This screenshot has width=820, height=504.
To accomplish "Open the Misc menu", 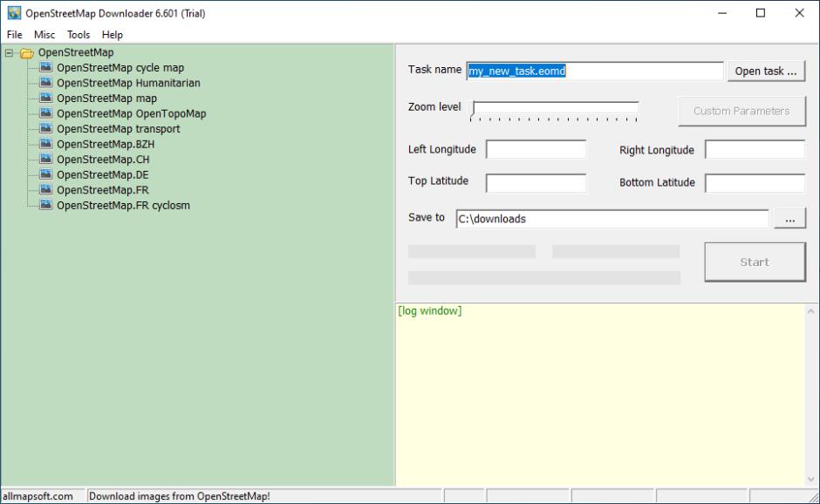I will [x=44, y=35].
